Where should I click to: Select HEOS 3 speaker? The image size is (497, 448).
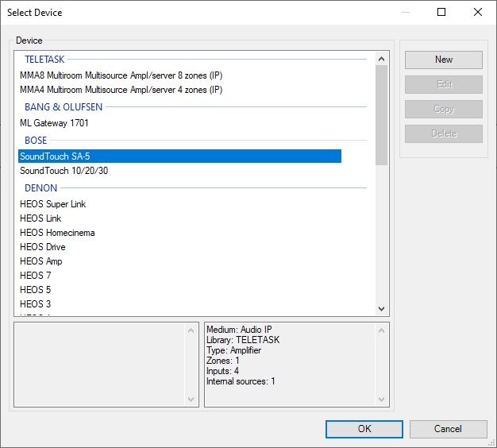(35, 304)
